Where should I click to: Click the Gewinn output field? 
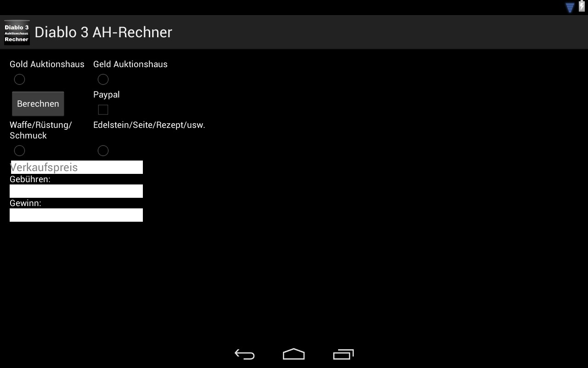click(76, 215)
